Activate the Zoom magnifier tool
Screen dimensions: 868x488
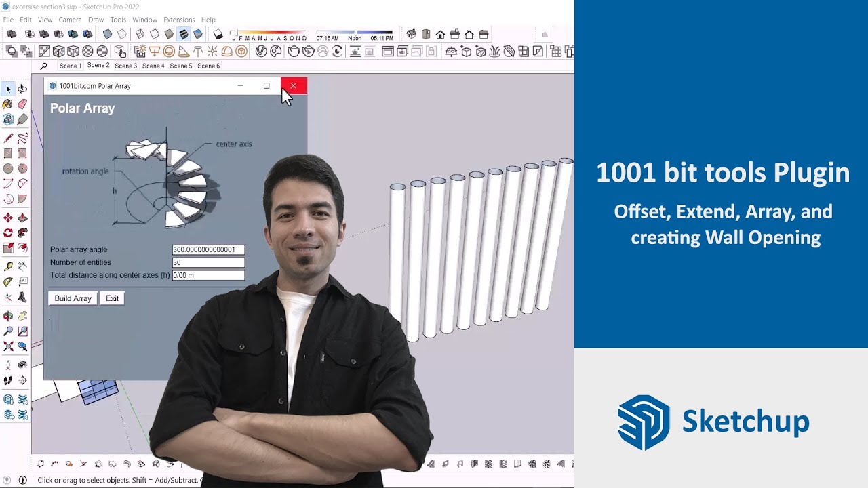(x=8, y=331)
